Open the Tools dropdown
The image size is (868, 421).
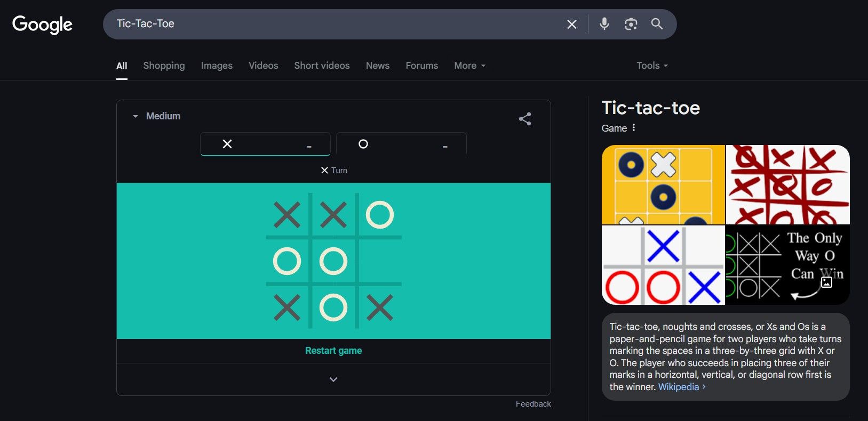click(x=651, y=66)
